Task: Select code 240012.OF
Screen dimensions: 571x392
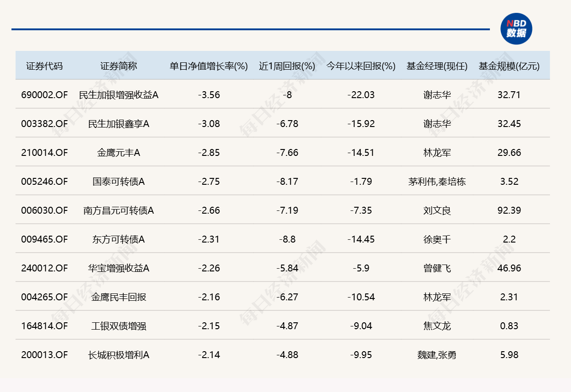Action: coord(44,268)
